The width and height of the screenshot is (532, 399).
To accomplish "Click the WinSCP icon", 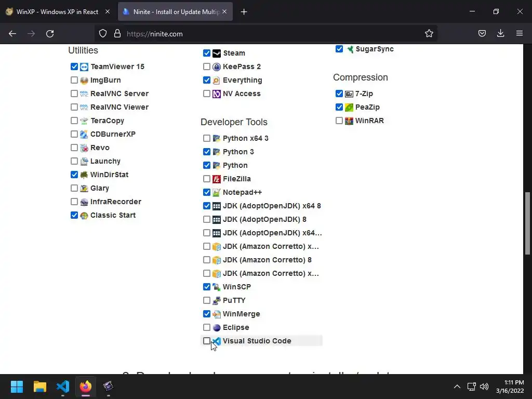I will [x=217, y=287].
